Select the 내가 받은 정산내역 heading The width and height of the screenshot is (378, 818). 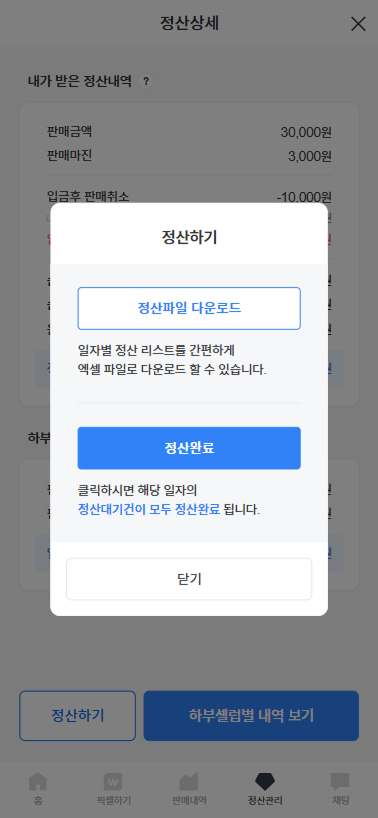(80, 81)
